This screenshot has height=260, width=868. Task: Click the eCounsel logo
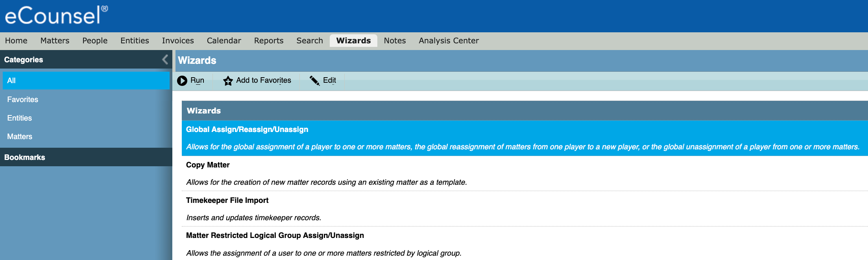point(56,16)
